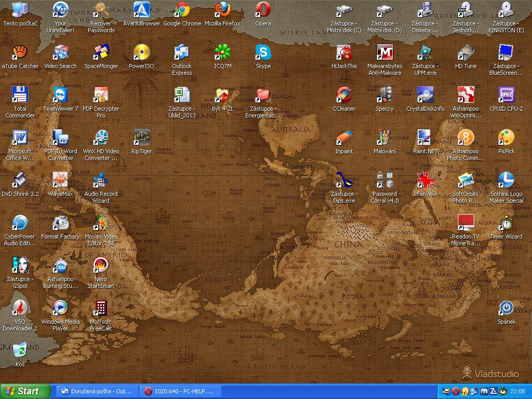Select CrystalDiskInfo icon
532x399 pixels.
click(x=425, y=95)
